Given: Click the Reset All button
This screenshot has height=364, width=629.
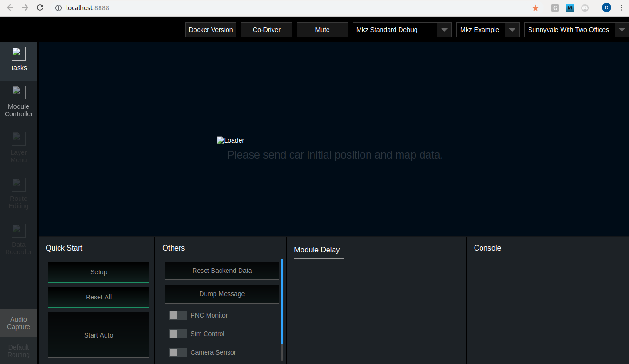Looking at the screenshot, I should (99, 297).
